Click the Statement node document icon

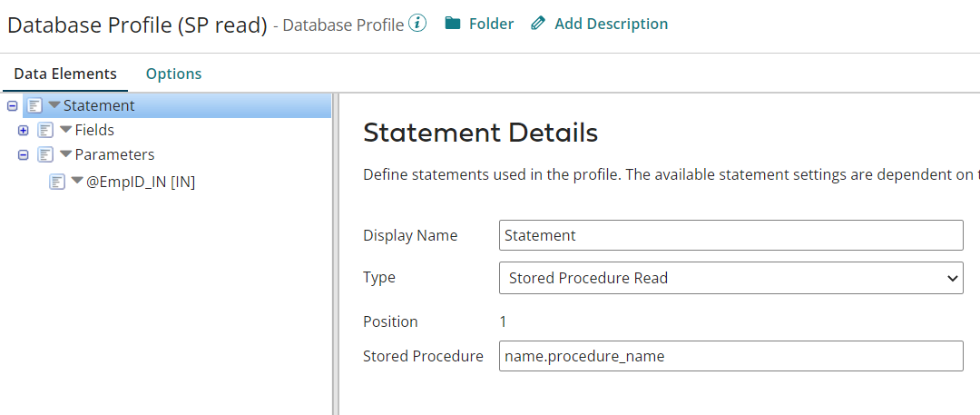(x=34, y=105)
